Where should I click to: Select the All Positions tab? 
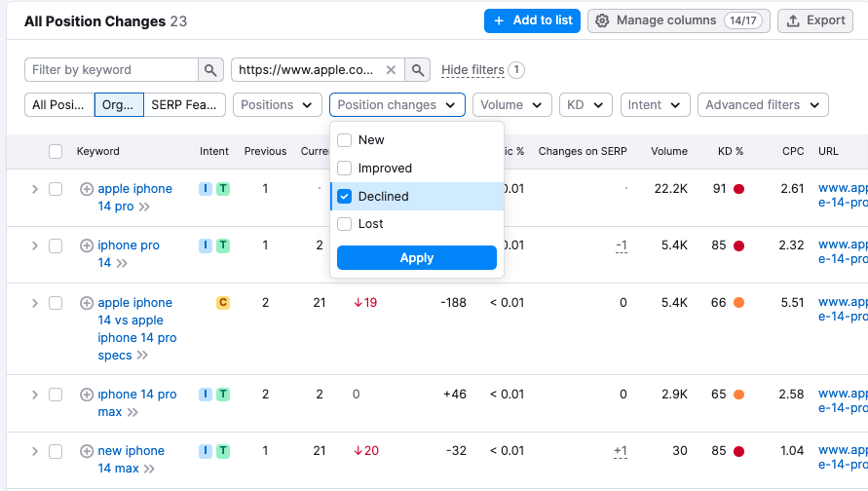coord(59,105)
